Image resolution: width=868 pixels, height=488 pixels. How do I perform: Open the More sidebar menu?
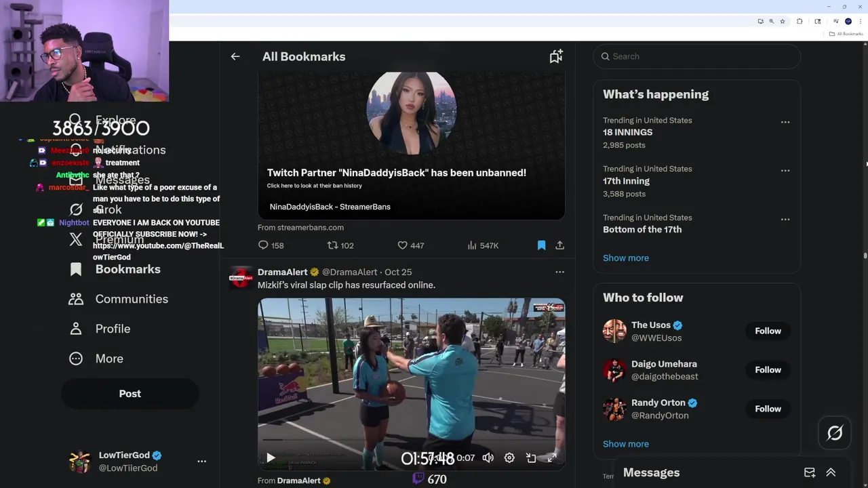click(x=96, y=359)
